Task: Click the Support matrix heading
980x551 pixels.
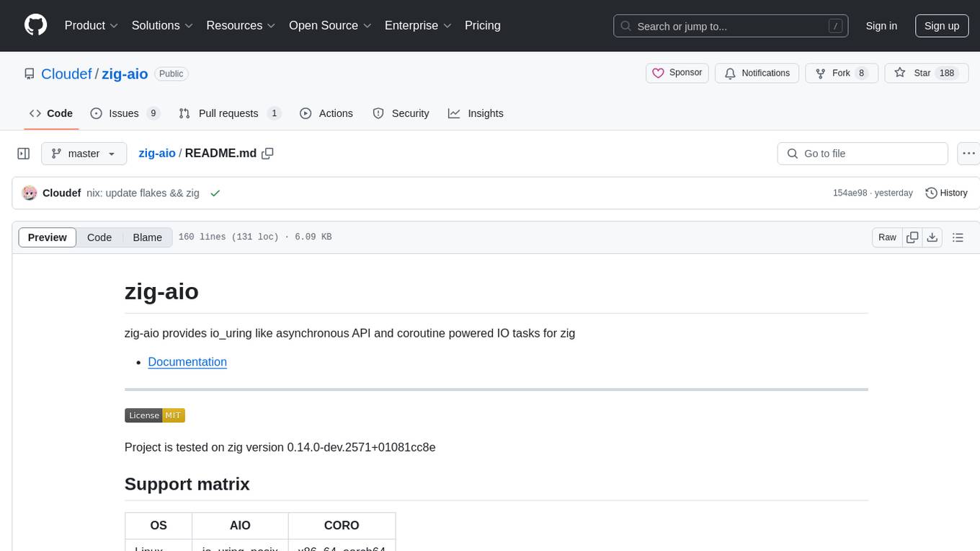Action: point(187,484)
